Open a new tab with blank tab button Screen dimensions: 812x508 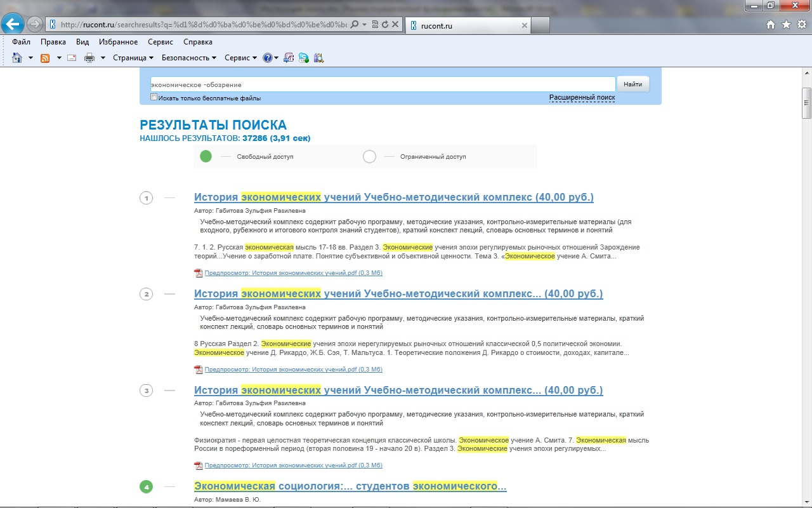540,25
